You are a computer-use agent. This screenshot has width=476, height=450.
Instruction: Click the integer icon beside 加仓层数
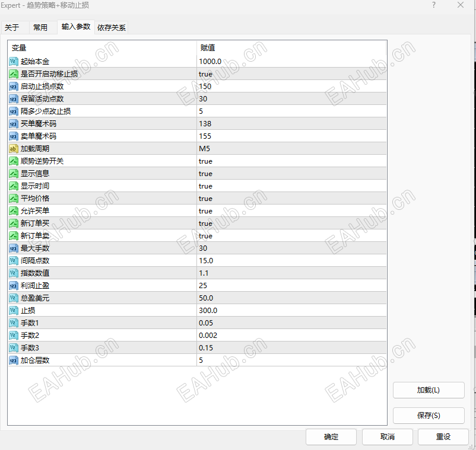pos(14,360)
